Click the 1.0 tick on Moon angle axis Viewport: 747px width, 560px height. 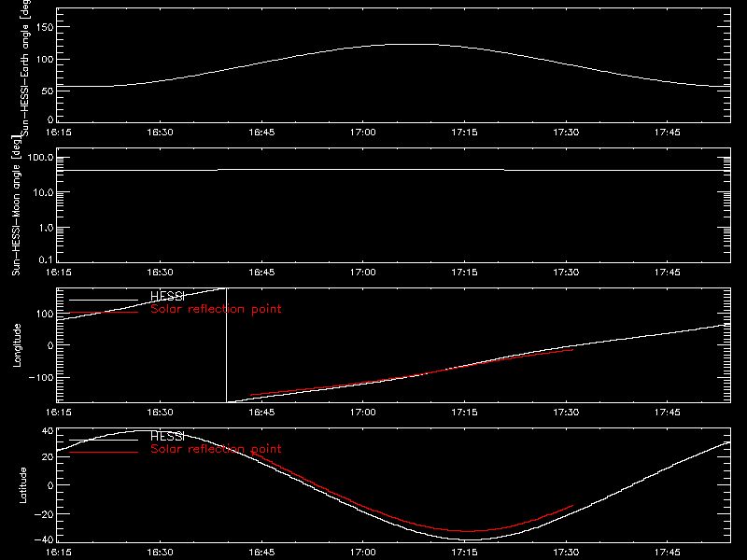[x=46, y=228]
